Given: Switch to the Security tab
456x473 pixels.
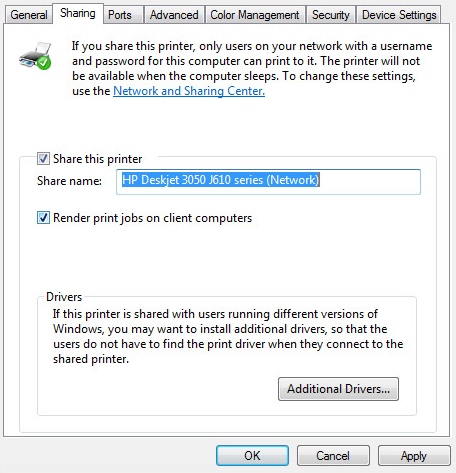Looking at the screenshot, I should [331, 15].
